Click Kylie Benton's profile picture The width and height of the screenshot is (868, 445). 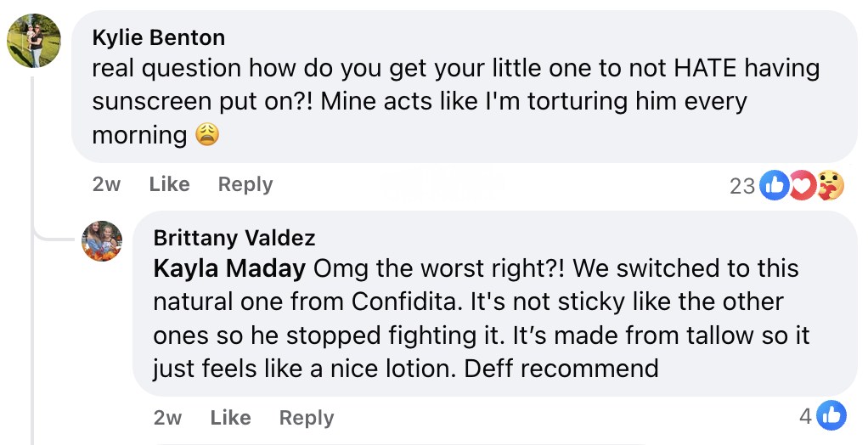34,42
